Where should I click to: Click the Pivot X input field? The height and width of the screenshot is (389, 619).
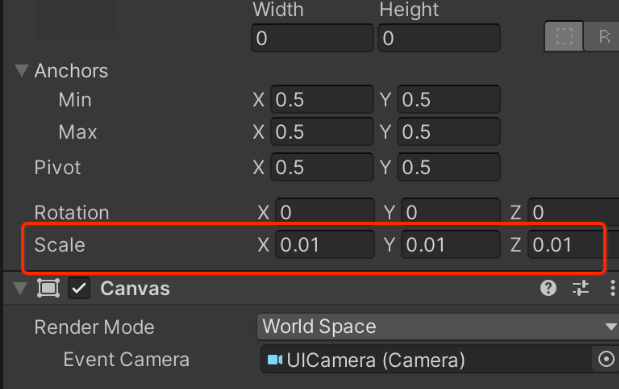322,167
